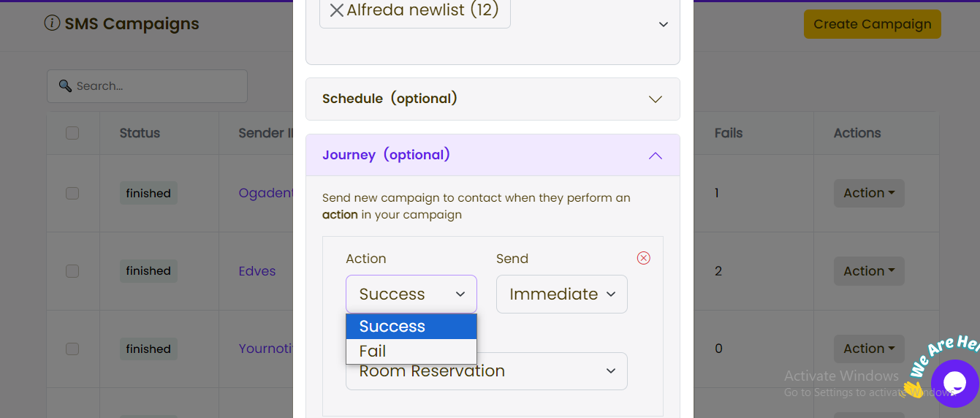Screen dimensions: 980x418
Task: Open the Action menu for the Edves row
Action: (x=869, y=271)
